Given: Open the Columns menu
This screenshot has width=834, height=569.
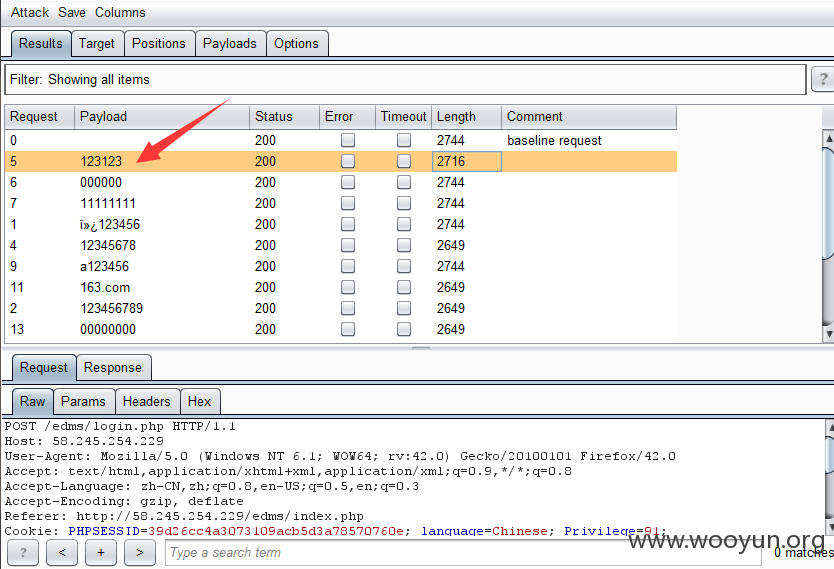Looking at the screenshot, I should coord(120,12).
